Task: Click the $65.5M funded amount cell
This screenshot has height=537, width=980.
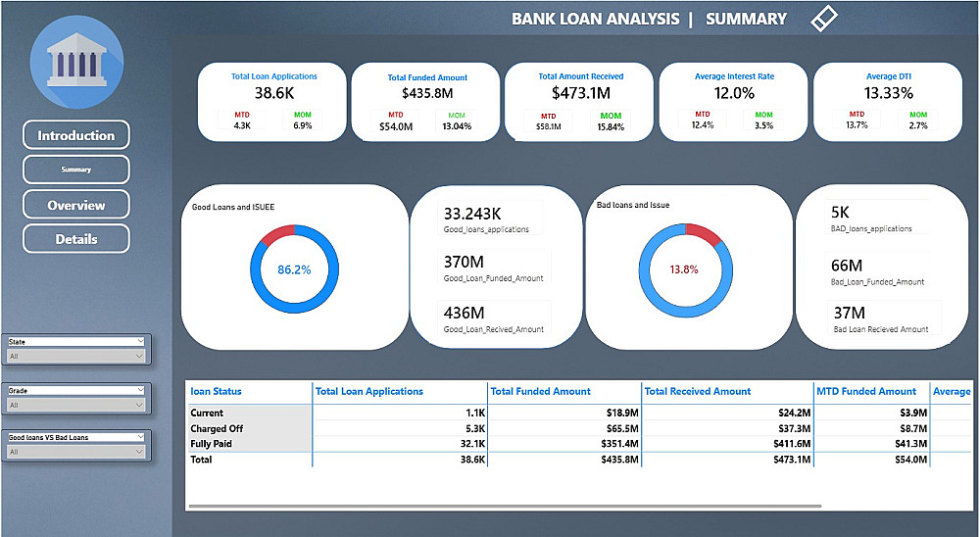Action: point(622,428)
